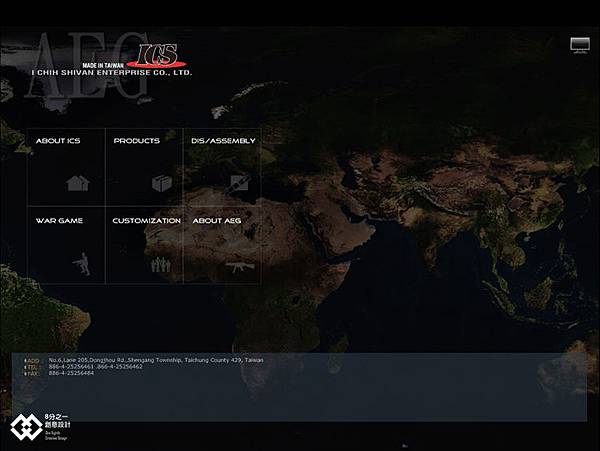Click I CHIH SHIVAN ENTERPRISE CO., LTD. text
600x451 pixels.
coord(112,73)
